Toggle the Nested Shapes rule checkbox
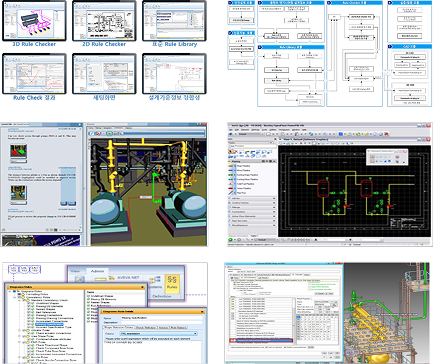This screenshot has width=433, height=364. pyautogui.click(x=29, y=309)
